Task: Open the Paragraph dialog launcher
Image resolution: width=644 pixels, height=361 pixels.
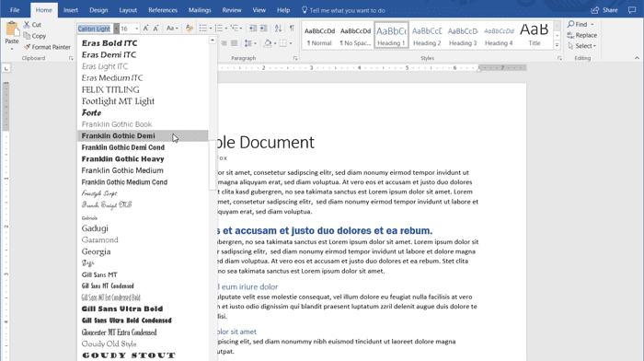Action: [295, 58]
